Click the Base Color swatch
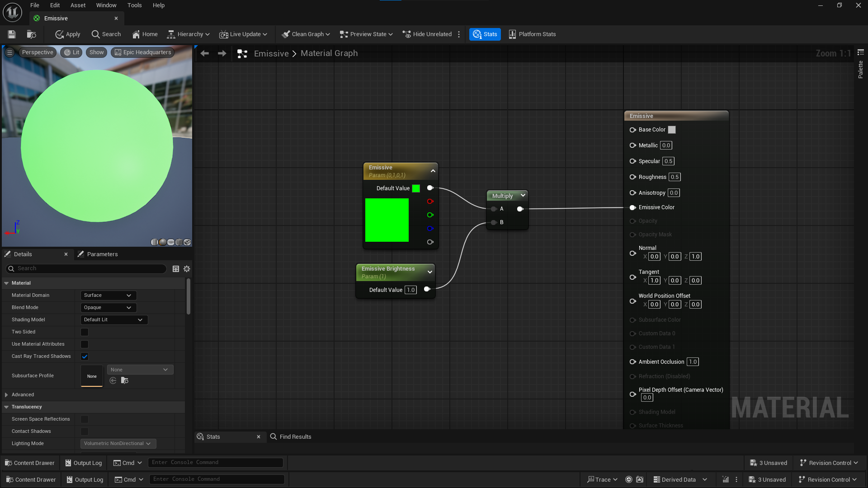Screen dimensions: 868x488 (672, 130)
